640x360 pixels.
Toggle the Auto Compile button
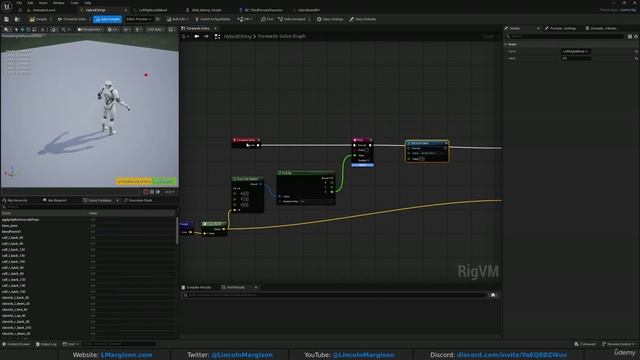(107, 19)
